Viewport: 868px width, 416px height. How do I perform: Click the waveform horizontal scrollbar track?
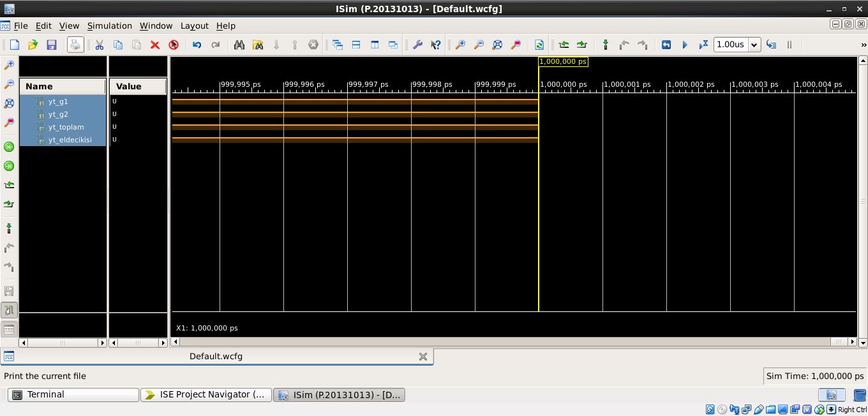[x=511, y=342]
